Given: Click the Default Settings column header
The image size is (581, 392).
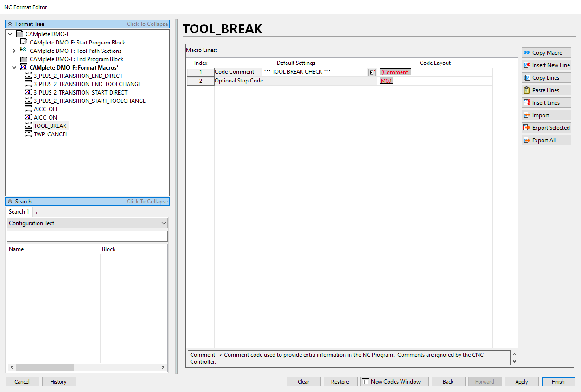Looking at the screenshot, I should coord(296,63).
